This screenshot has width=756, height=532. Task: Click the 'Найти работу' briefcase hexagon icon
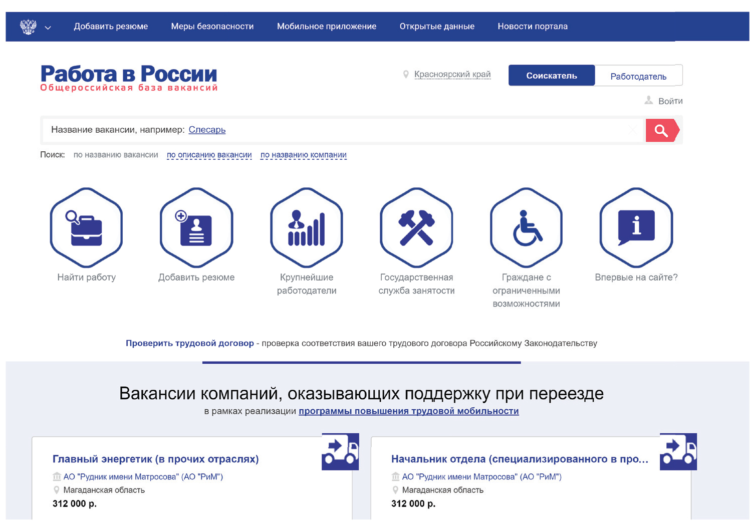click(86, 227)
